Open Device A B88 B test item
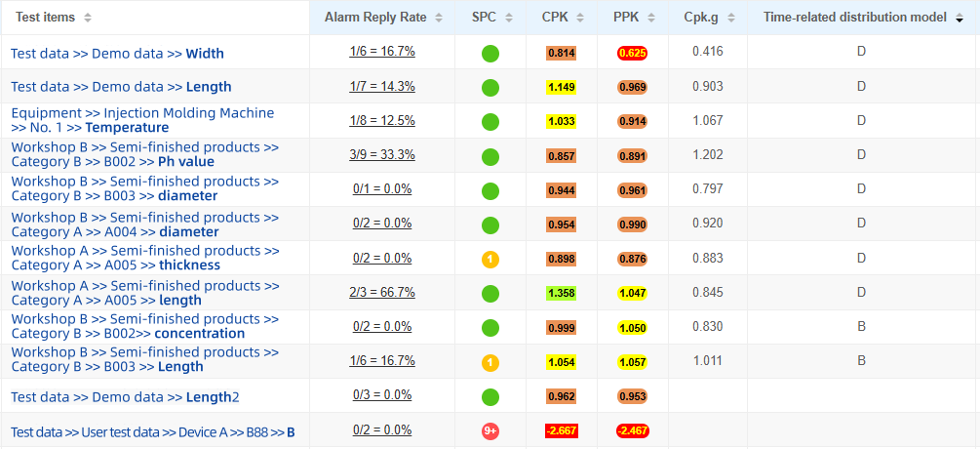980x449 pixels. point(152,432)
